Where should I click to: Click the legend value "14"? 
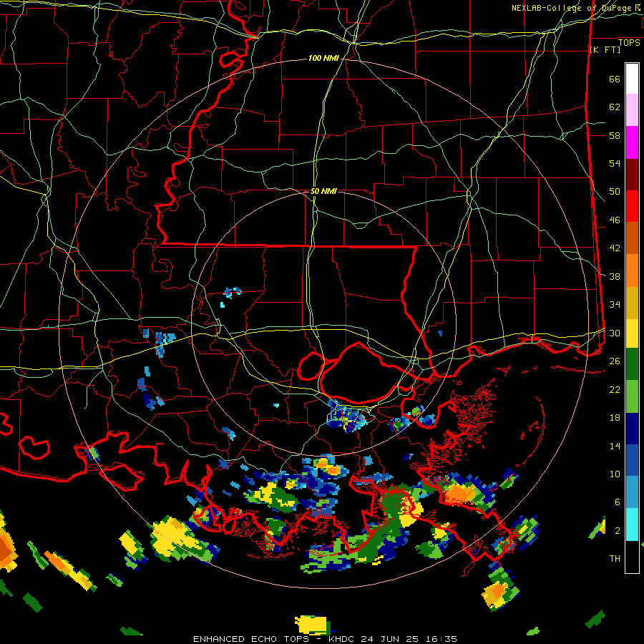615,446
